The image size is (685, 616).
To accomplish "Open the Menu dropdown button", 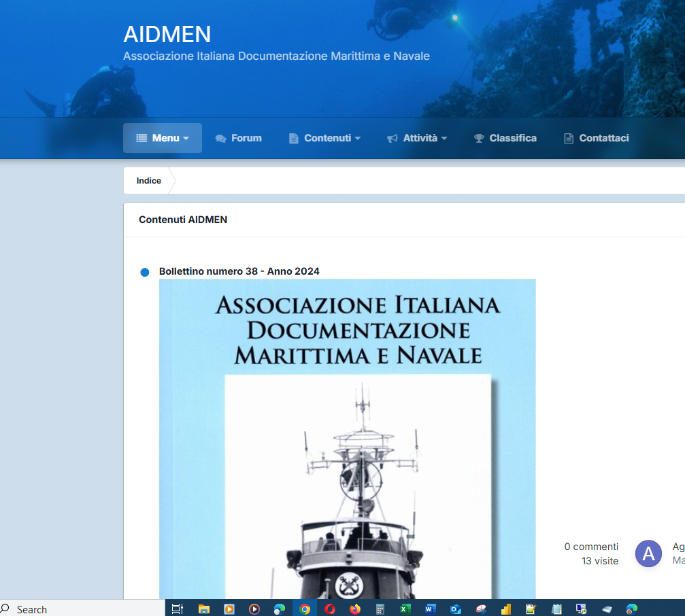I will click(163, 138).
